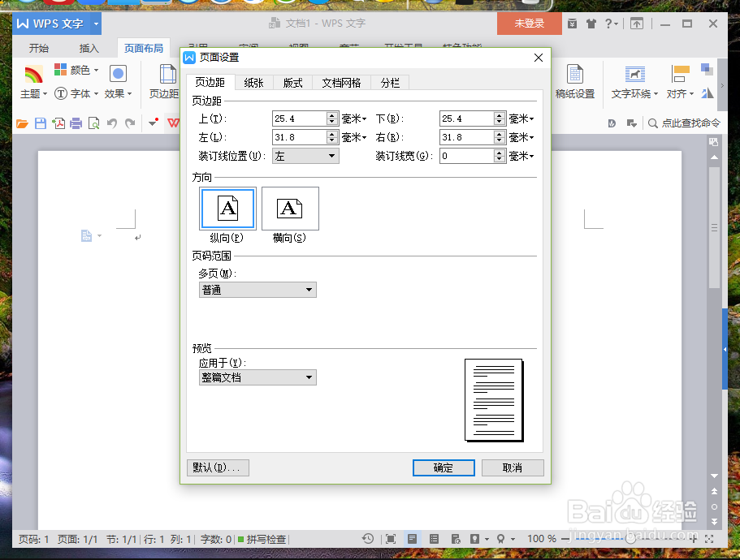Image resolution: width=740 pixels, height=560 pixels.
Task: Increase top margin with spinner up arrow
Action: (332, 115)
